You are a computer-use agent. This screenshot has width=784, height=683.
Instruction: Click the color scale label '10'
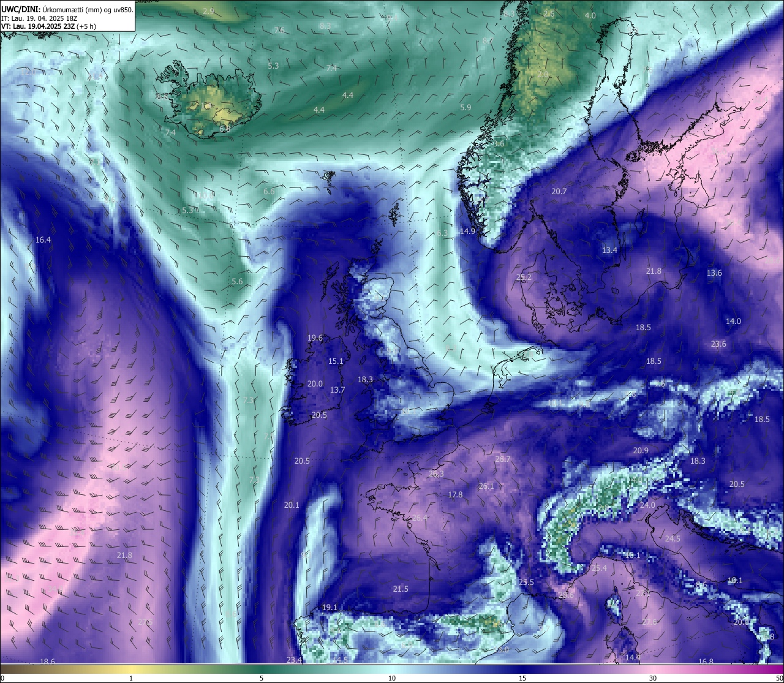pos(392,678)
